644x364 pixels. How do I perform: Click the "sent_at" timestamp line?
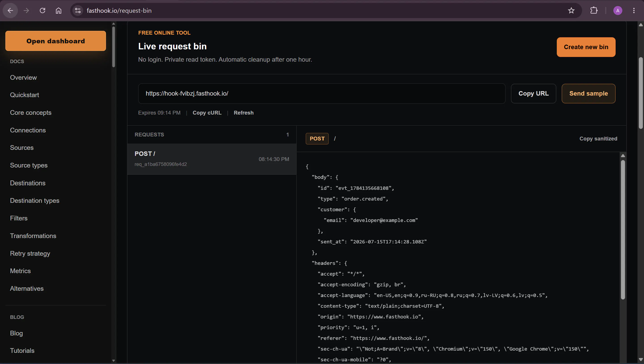pos(372,242)
